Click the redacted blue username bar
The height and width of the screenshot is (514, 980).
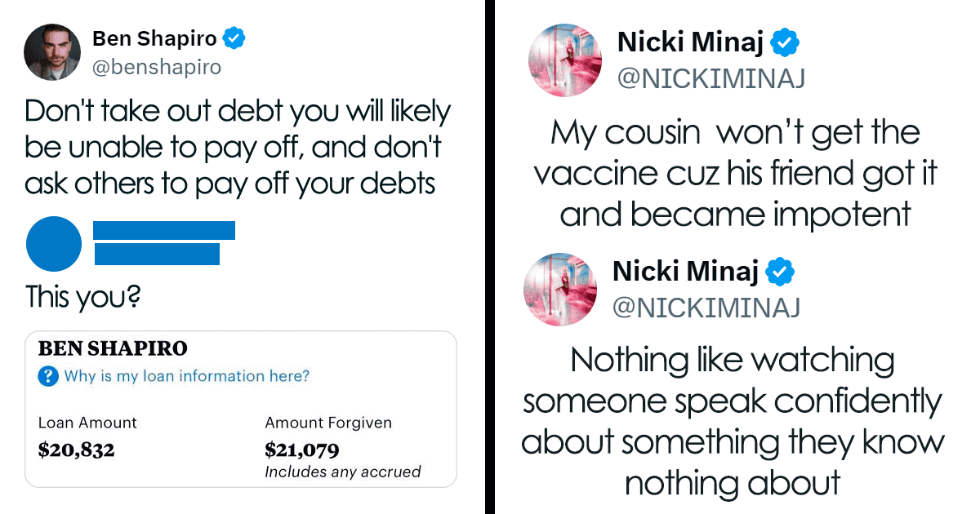coord(164,231)
